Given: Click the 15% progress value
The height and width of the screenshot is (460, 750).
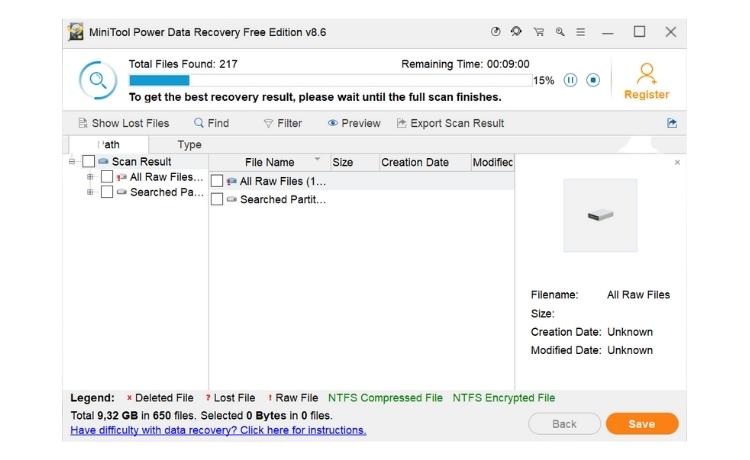Looking at the screenshot, I should tap(543, 80).
